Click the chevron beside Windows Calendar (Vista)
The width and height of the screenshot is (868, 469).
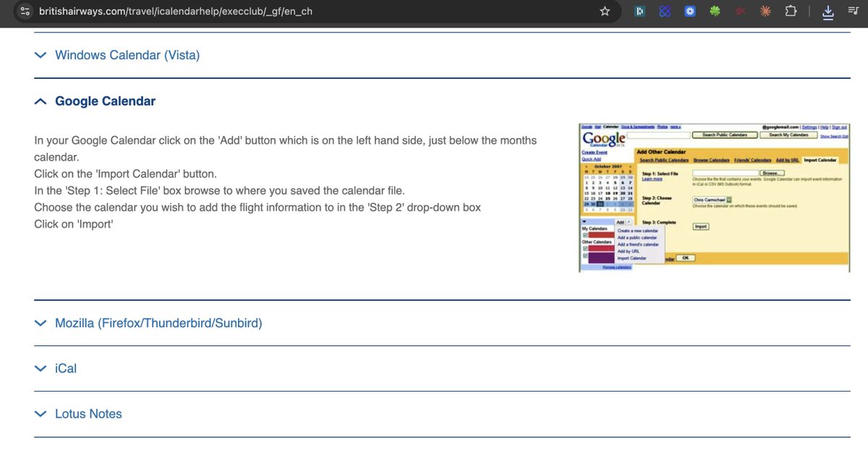[41, 55]
